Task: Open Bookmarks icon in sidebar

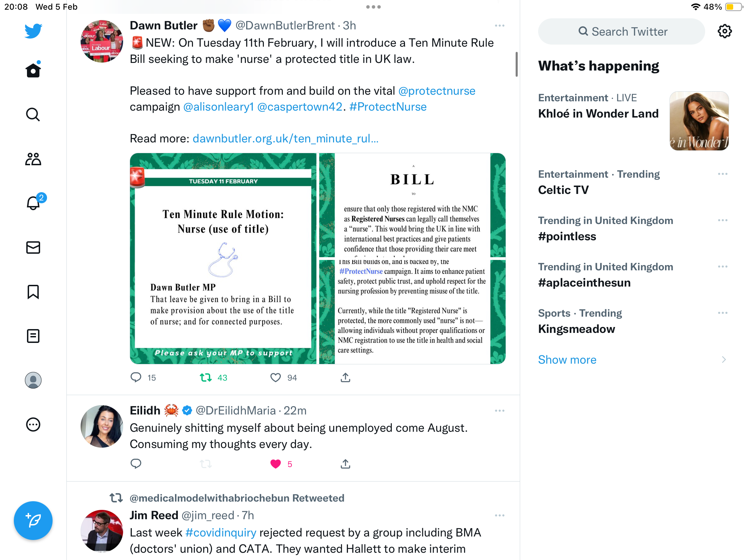Action: (33, 292)
